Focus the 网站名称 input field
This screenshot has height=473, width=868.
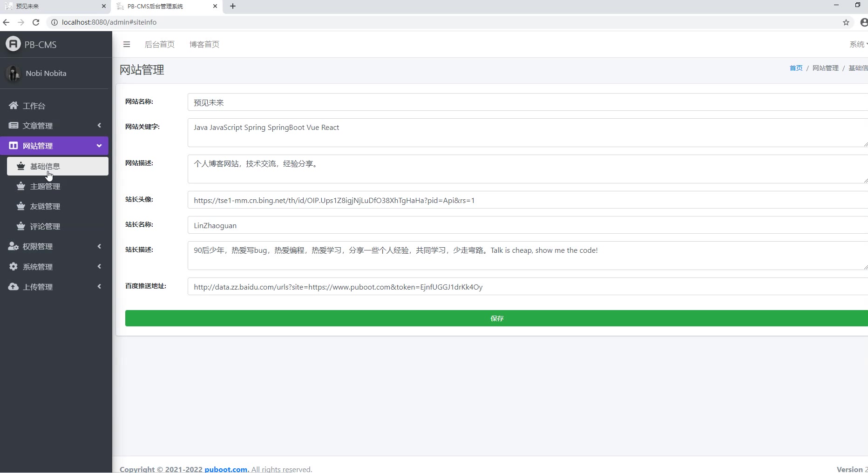[528, 102]
